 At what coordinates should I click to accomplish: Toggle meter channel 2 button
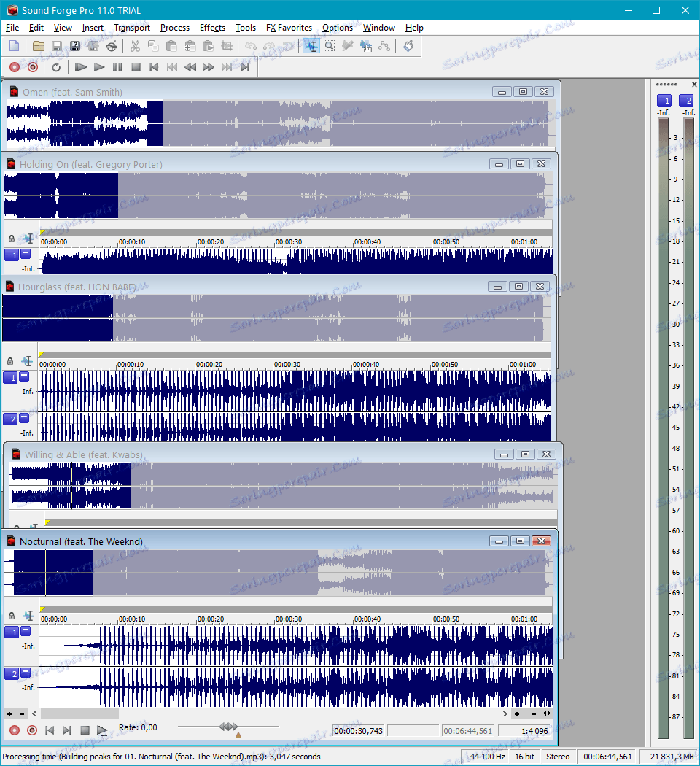click(686, 100)
